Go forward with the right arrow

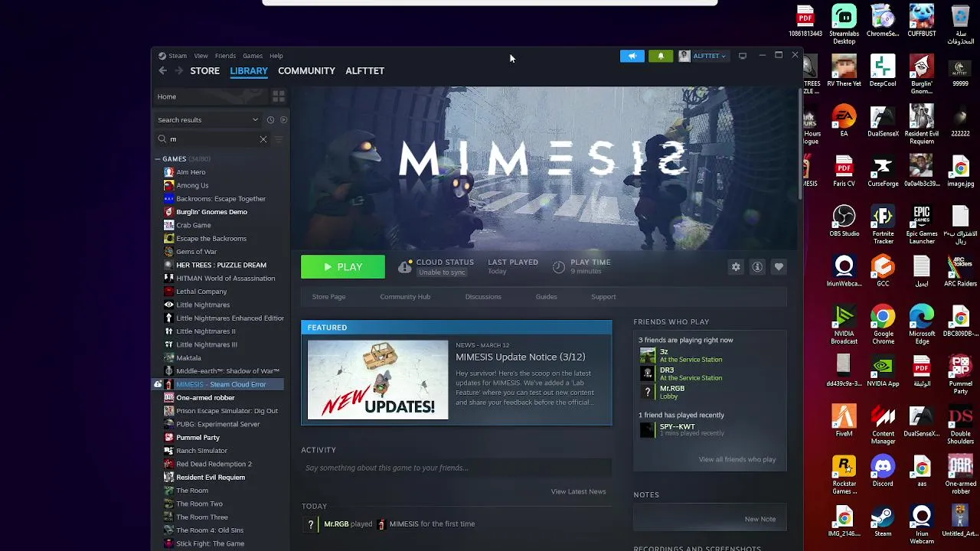178,70
